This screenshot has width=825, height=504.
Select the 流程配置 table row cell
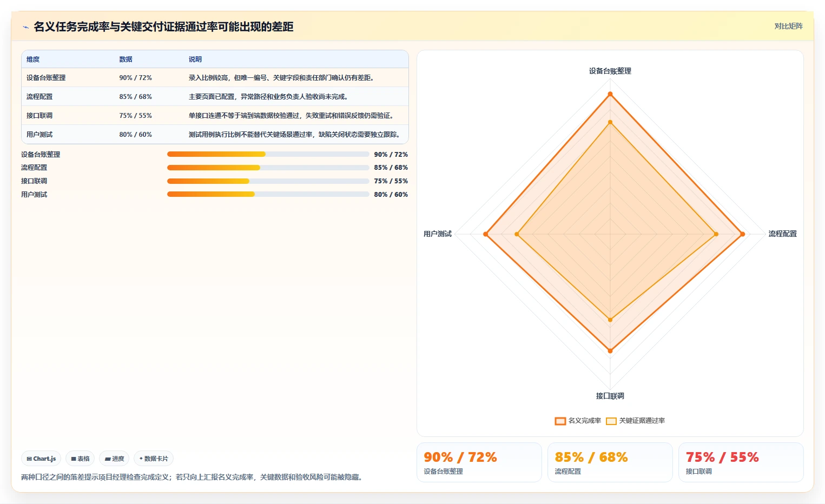[x=39, y=97]
